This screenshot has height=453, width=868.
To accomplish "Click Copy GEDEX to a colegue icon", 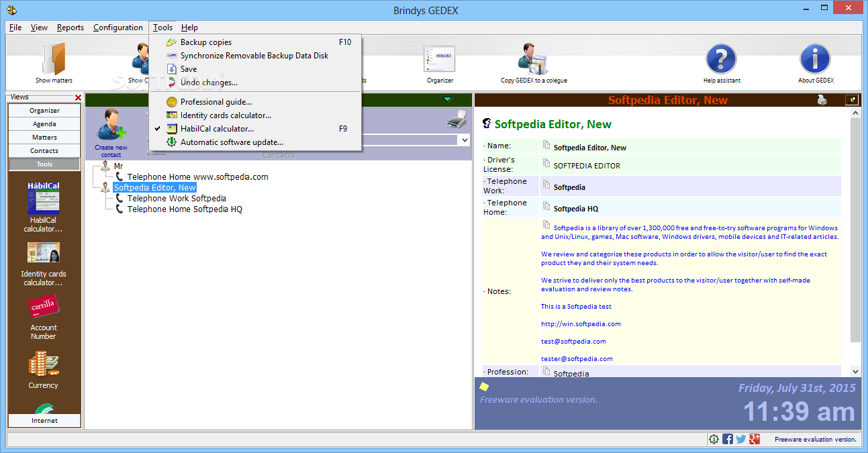I will tap(534, 59).
